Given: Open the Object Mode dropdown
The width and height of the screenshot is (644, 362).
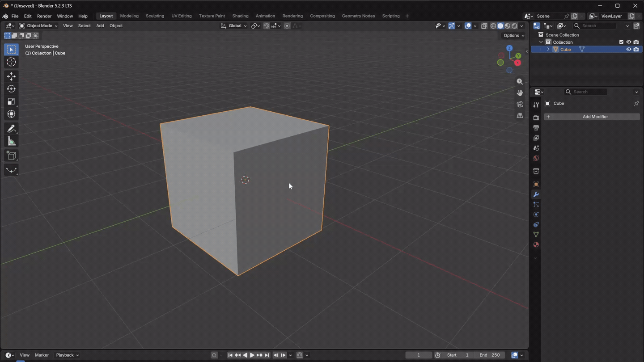Looking at the screenshot, I should (38, 26).
